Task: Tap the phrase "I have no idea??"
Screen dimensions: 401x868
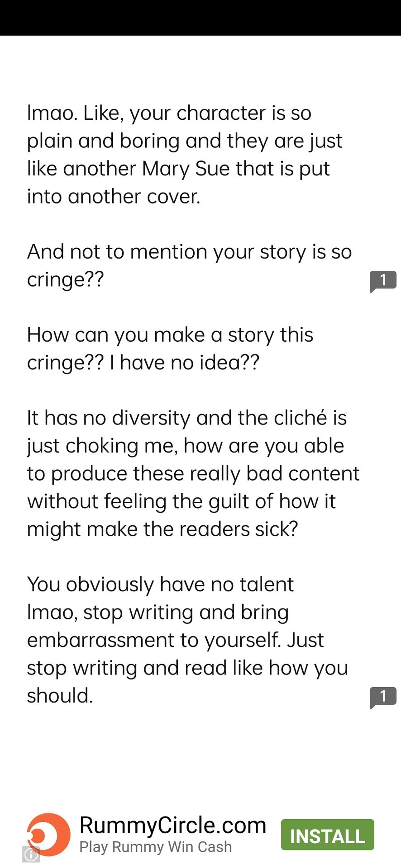Action: tap(185, 363)
